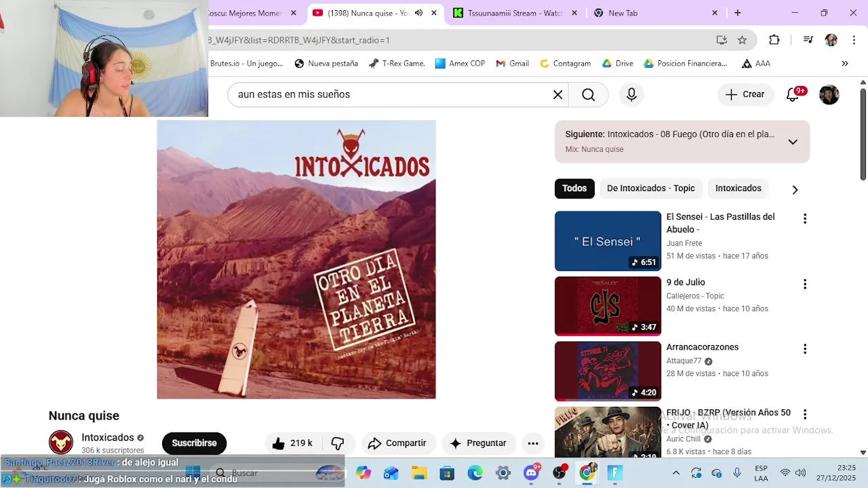Screen dimensions: 868x488
Task: Mute the Nunca quise tab audio icon
Action: [418, 13]
